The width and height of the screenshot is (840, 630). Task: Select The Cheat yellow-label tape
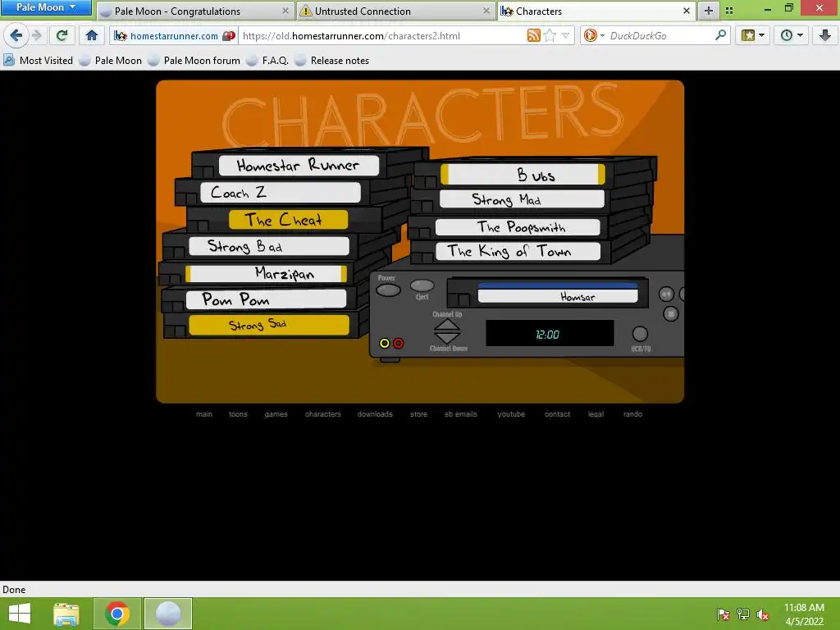[288, 220]
